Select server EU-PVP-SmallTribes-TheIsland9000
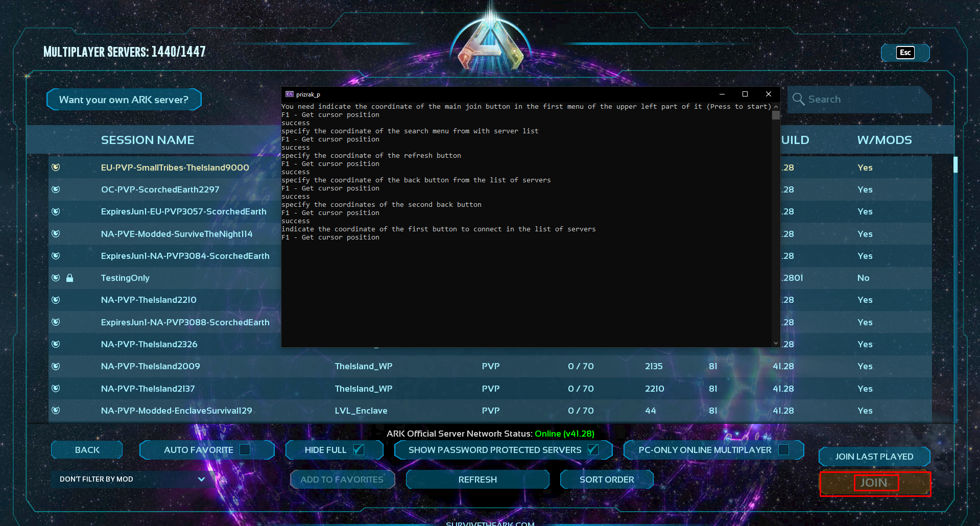The height and width of the screenshot is (526, 980). (175, 168)
